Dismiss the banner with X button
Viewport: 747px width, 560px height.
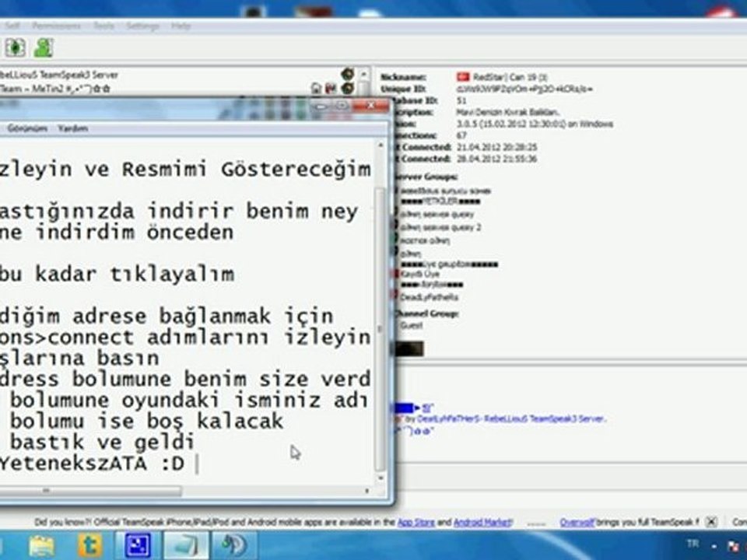click(x=711, y=523)
